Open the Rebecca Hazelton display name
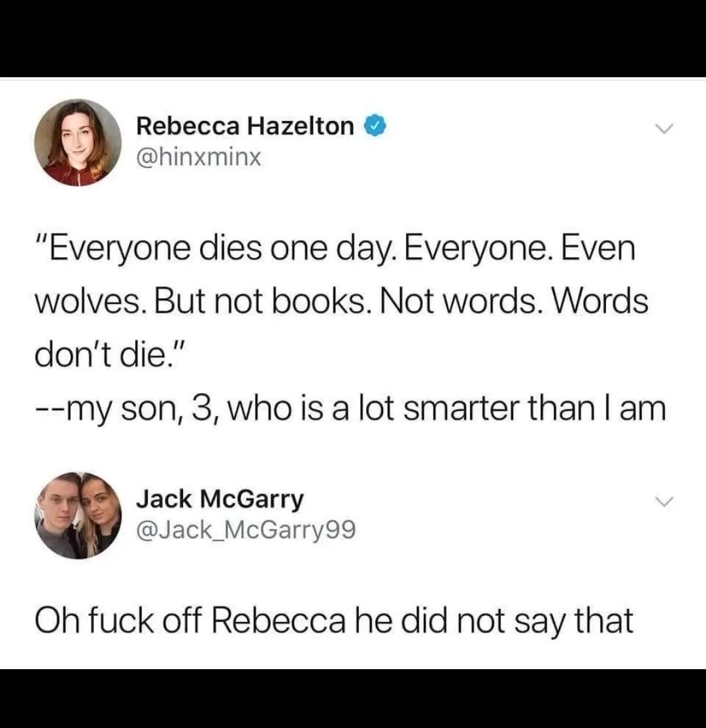Screen dimensions: 706x728 [245, 126]
